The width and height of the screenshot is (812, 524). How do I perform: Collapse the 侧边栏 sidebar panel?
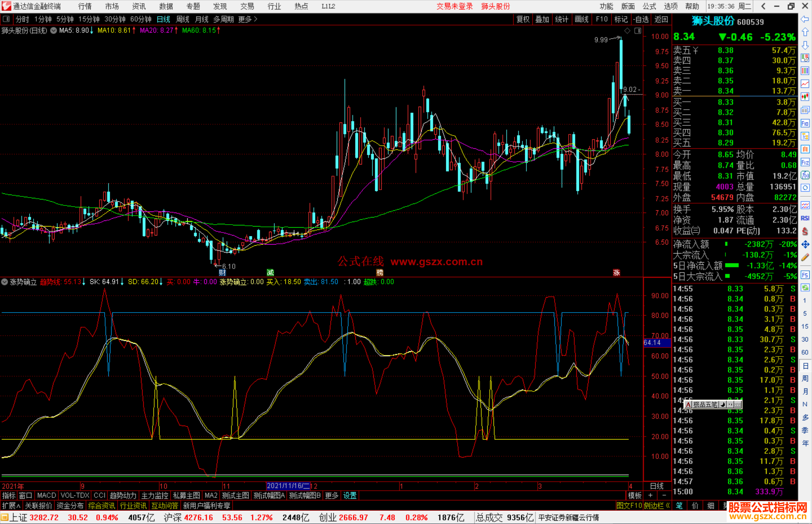[657, 506]
